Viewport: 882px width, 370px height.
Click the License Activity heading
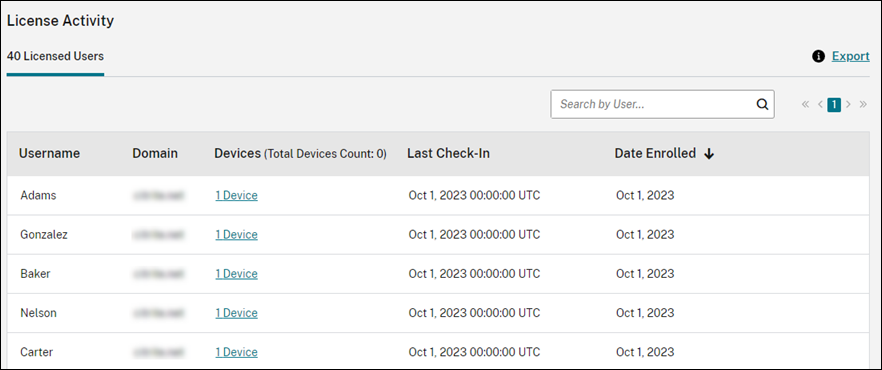point(60,21)
